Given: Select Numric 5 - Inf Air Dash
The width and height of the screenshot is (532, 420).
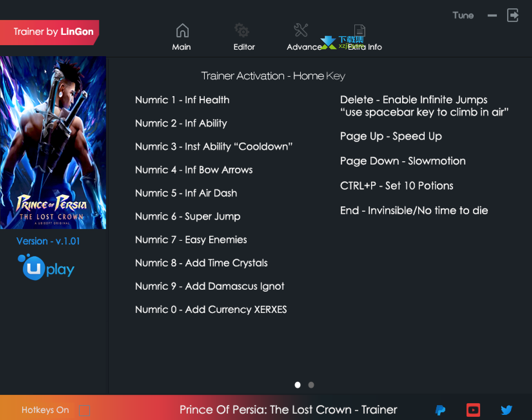Looking at the screenshot, I should pos(186,193).
